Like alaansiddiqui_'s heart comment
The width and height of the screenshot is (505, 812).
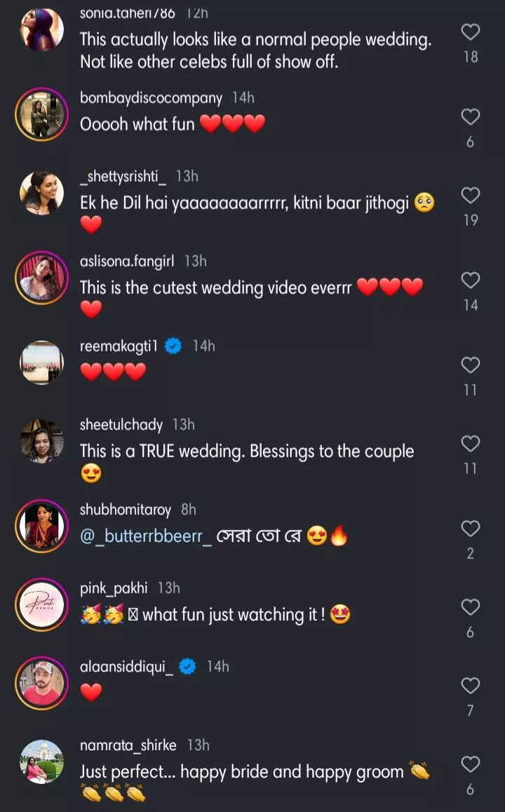pos(471,686)
